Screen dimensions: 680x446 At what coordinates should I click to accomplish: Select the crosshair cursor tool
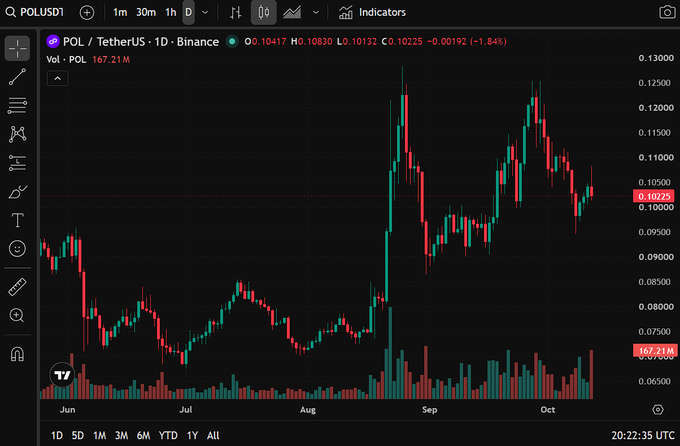pos(17,48)
